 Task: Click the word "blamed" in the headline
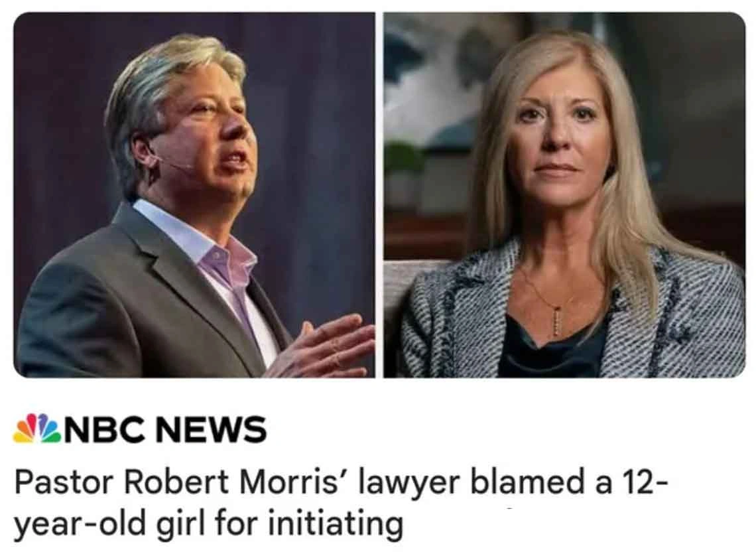525,482
